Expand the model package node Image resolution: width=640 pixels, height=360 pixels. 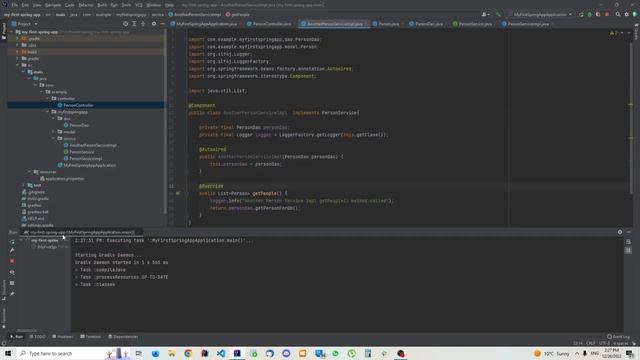click(x=53, y=132)
